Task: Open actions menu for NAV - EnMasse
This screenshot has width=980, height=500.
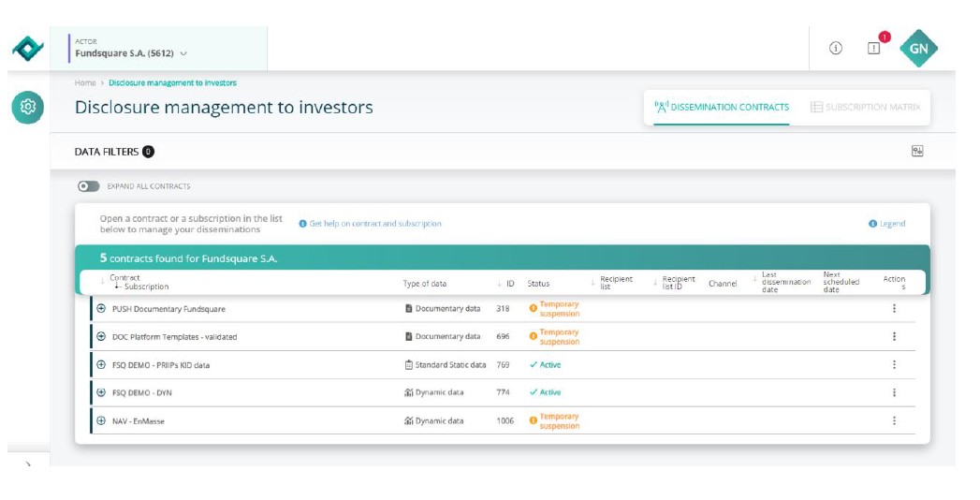Action: [894, 420]
